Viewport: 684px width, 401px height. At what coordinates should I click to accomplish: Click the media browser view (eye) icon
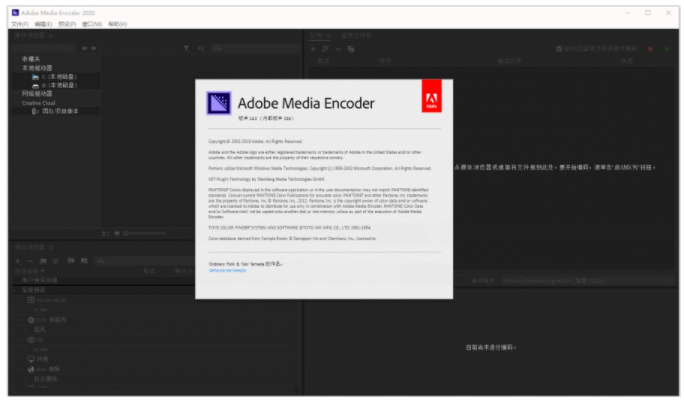point(201,48)
